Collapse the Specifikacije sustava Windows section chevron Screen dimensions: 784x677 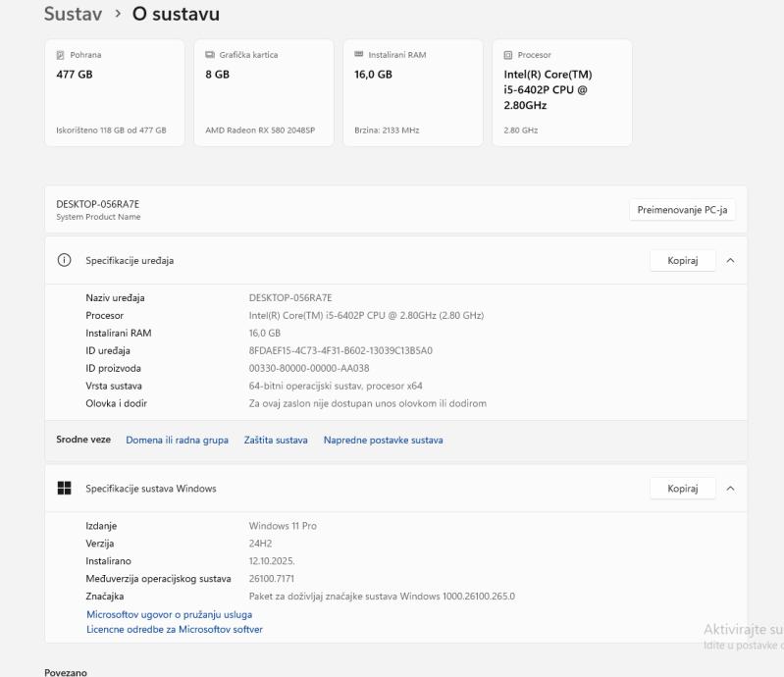pyautogui.click(x=729, y=489)
